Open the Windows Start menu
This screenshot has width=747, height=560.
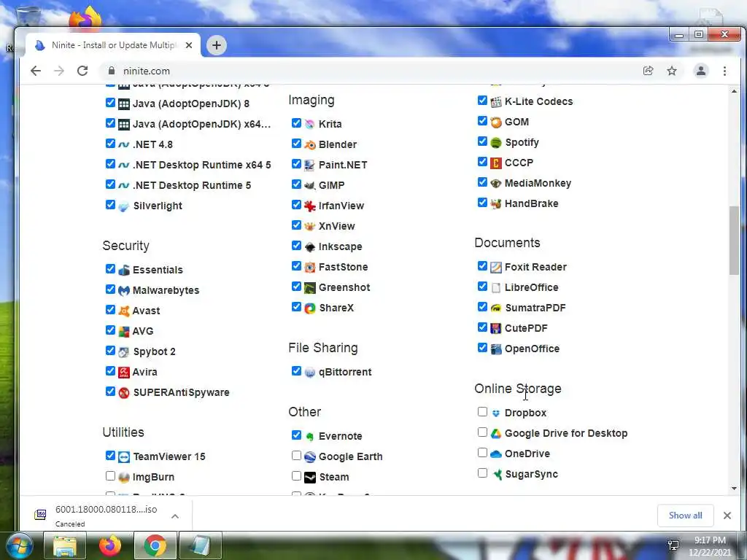(18, 546)
